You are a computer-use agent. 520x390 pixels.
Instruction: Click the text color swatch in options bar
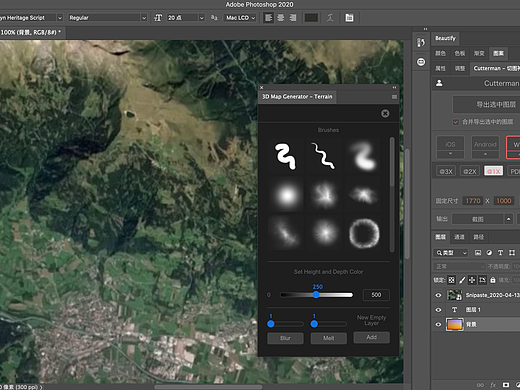point(311,18)
